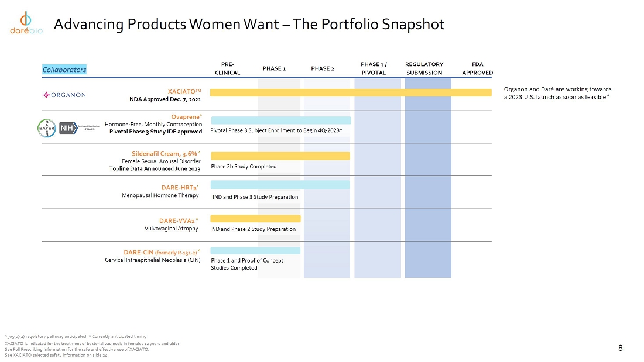Click the Phase 3 / Pivotal column header

click(374, 68)
